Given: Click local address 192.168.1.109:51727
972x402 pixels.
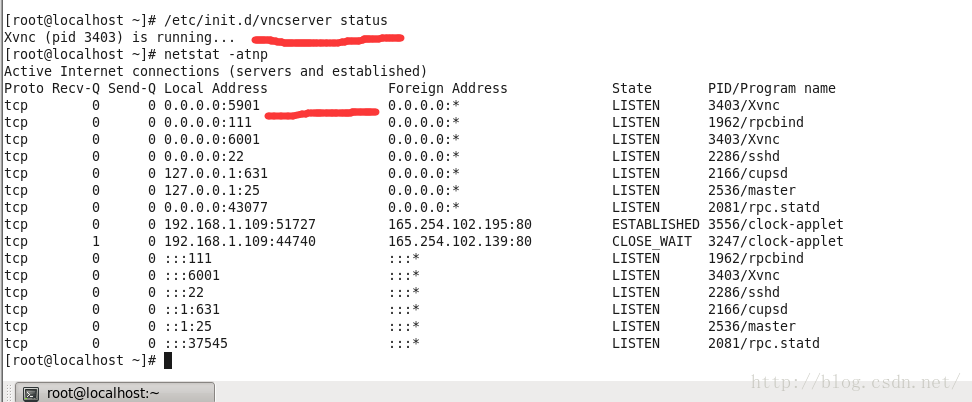Looking at the screenshot, I should pyautogui.click(x=240, y=224).
